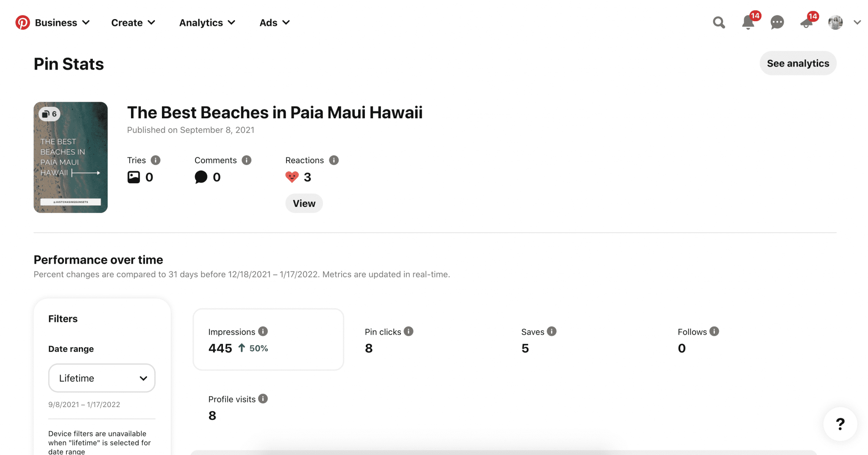The width and height of the screenshot is (868, 455).
Task: Open the account chevron at top right
Action: point(857,22)
